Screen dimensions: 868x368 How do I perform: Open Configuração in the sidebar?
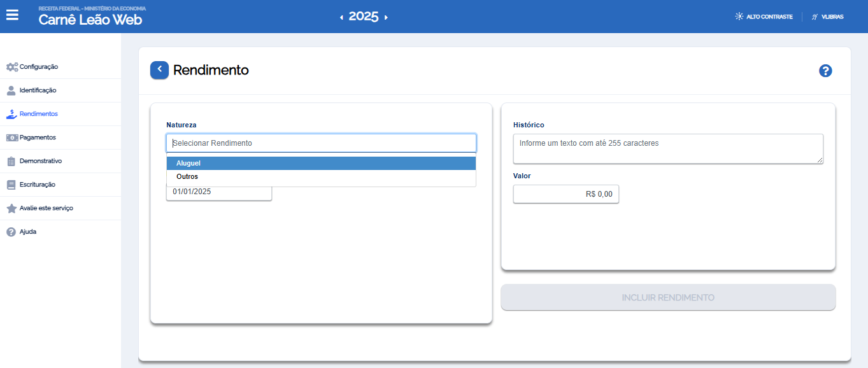point(60,67)
